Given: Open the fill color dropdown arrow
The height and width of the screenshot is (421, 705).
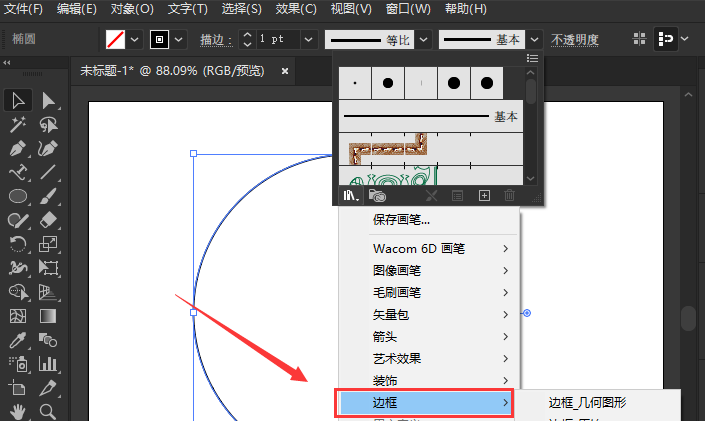Looking at the screenshot, I should (134, 40).
